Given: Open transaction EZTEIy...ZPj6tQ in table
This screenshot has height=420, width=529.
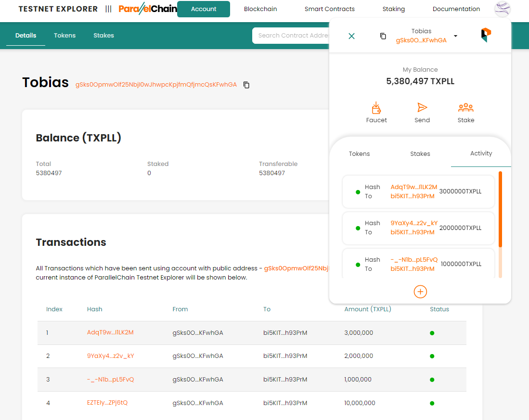Looking at the screenshot, I should [107, 403].
